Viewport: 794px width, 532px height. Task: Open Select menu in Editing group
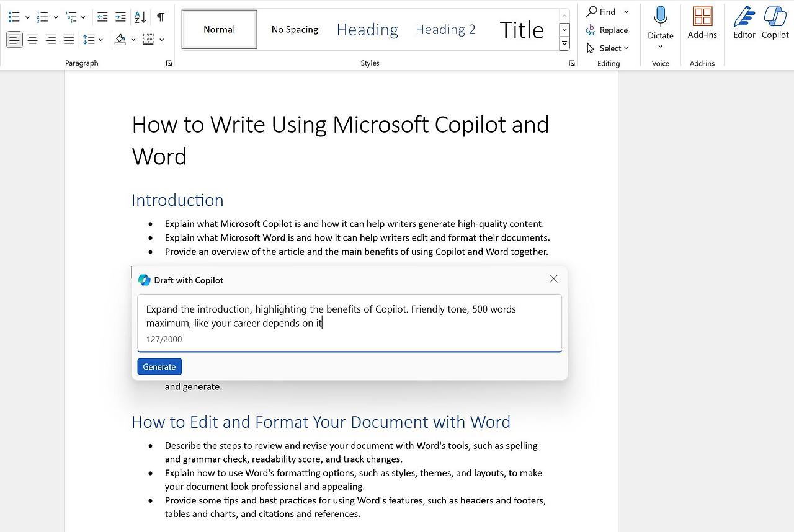(608, 48)
